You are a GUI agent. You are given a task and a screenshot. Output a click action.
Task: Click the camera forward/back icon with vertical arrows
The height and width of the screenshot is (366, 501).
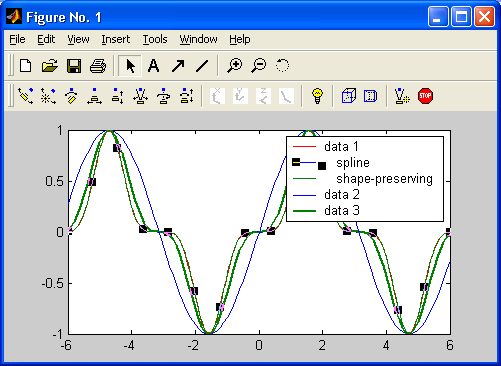click(117, 96)
